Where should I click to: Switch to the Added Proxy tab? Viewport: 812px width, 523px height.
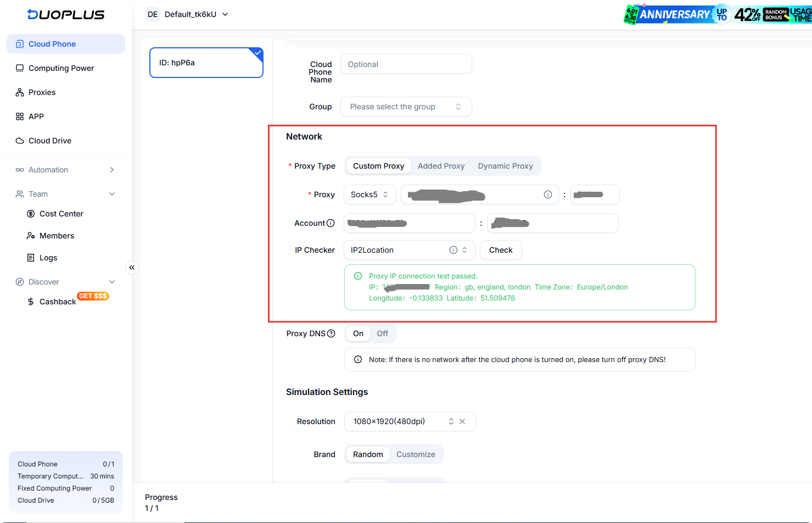pyautogui.click(x=441, y=166)
